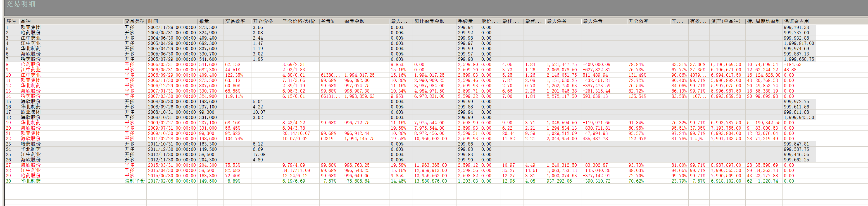
Task: Click max floating profit 2,272,117.50
Action: (562, 96)
